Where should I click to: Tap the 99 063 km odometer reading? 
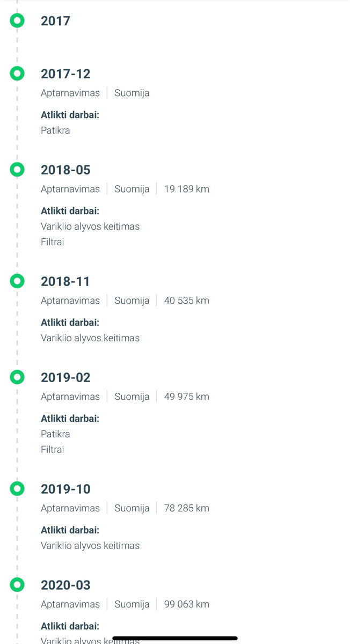(187, 604)
